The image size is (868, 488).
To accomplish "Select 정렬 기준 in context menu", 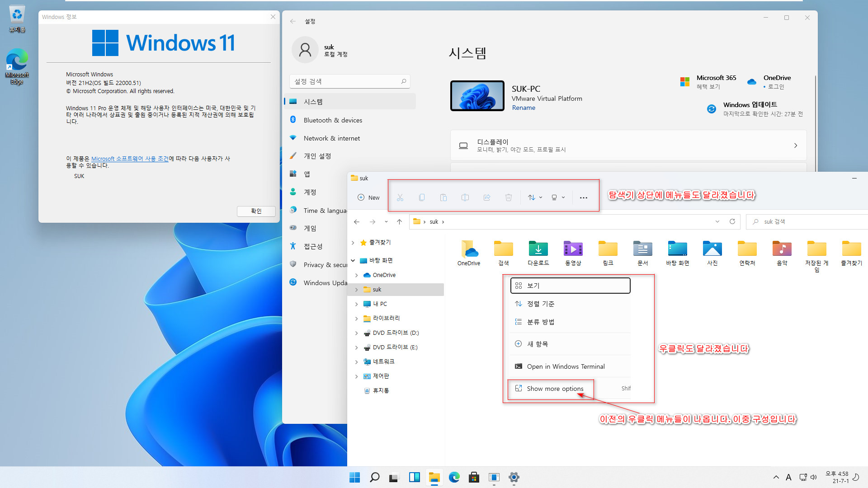I will coord(570,304).
